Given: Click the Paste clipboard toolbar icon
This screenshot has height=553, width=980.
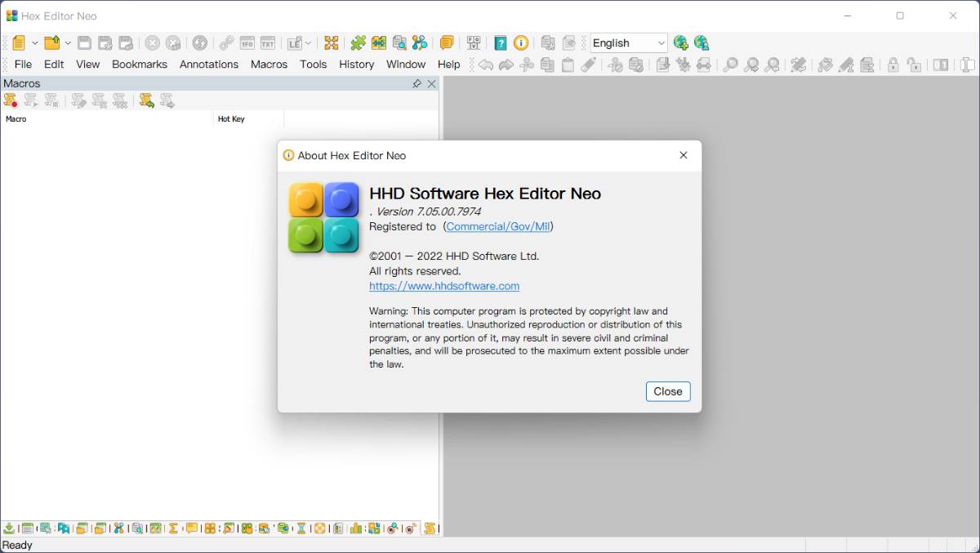Looking at the screenshot, I should [x=568, y=65].
